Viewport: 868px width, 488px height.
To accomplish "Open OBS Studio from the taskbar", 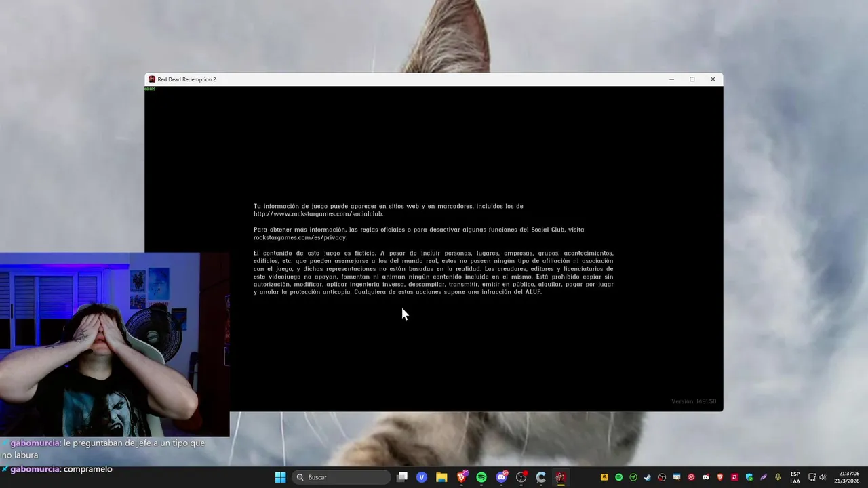I will click(521, 477).
